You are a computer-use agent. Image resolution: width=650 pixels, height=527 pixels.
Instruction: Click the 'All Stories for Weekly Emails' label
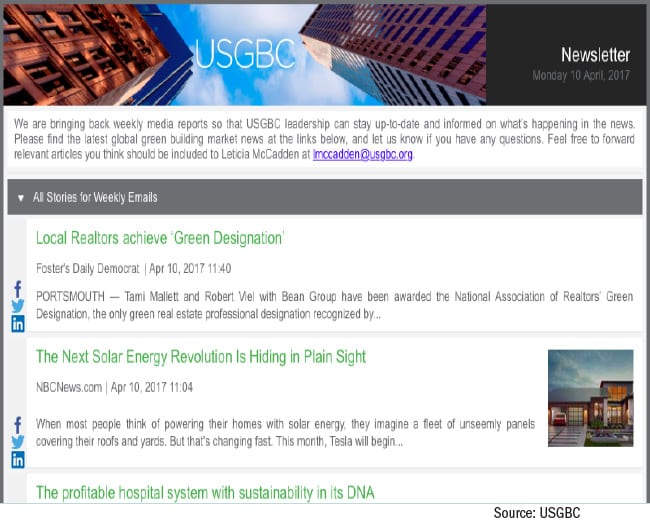[x=95, y=197]
